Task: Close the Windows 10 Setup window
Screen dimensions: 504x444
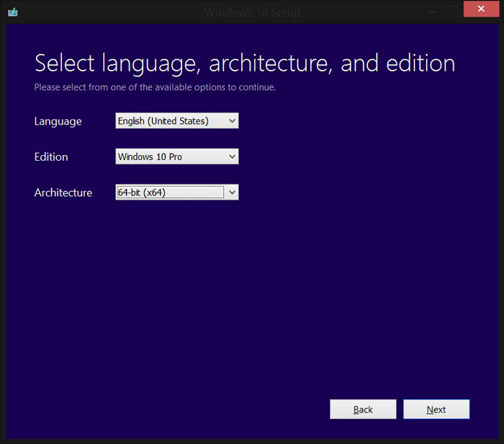Action: 480,10
